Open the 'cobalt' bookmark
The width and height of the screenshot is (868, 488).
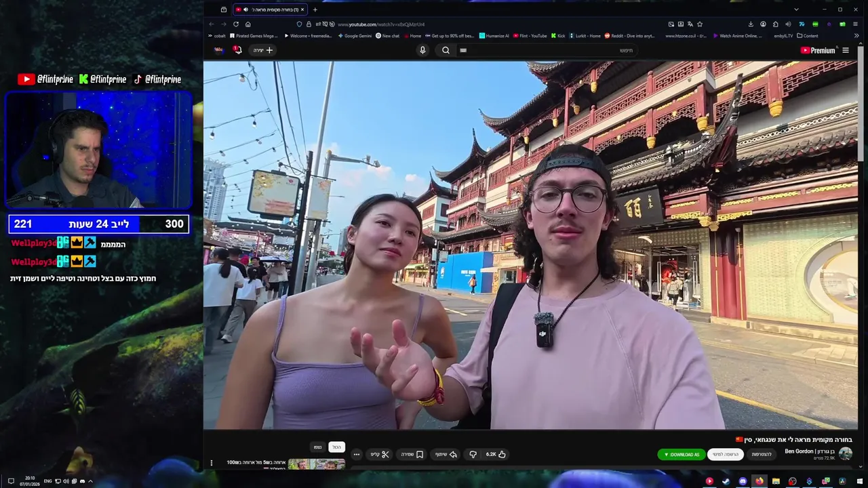(217, 36)
